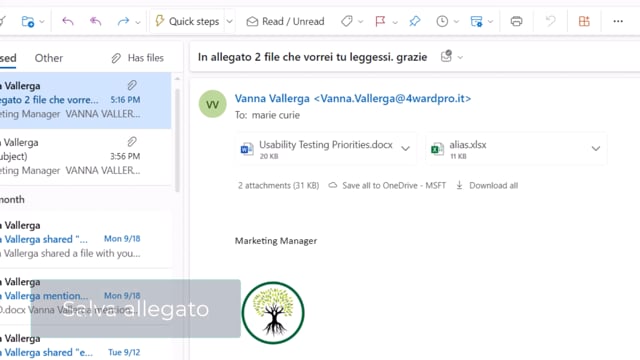Image resolution: width=640 pixels, height=360 pixels.
Task: Open the dropdown next to calendar-gear icon
Action: tap(491, 22)
